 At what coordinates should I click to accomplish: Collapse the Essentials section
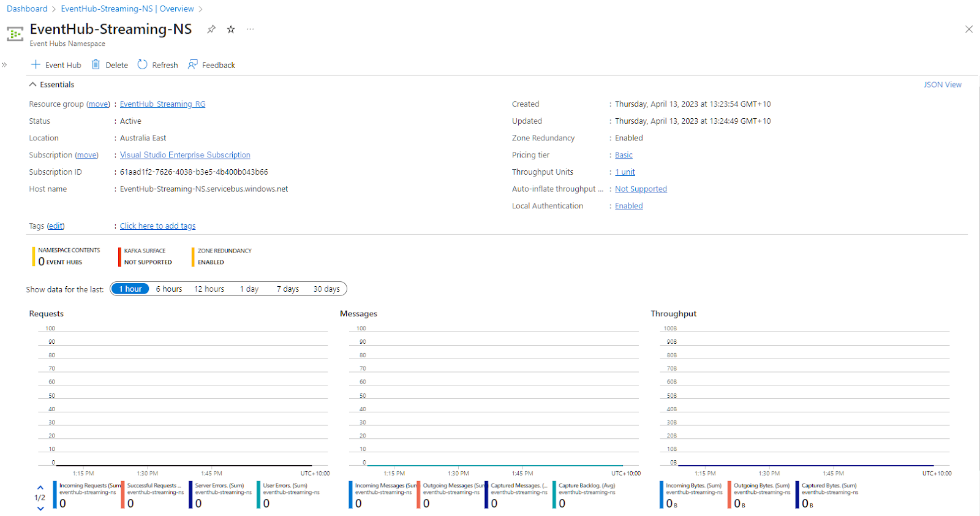click(x=33, y=85)
